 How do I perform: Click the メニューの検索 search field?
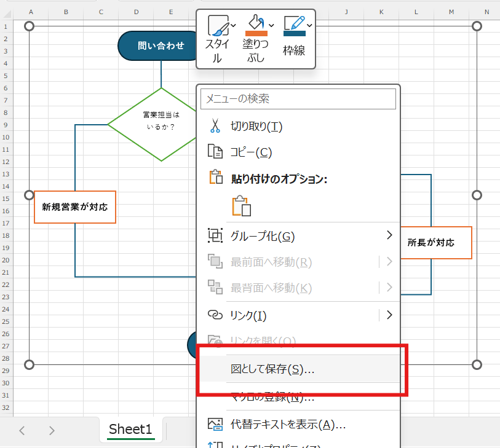point(298,99)
